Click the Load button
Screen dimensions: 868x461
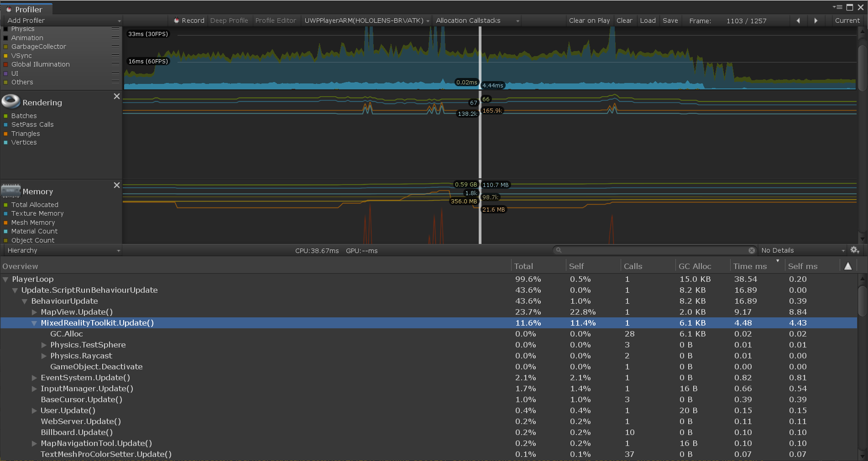(x=648, y=21)
